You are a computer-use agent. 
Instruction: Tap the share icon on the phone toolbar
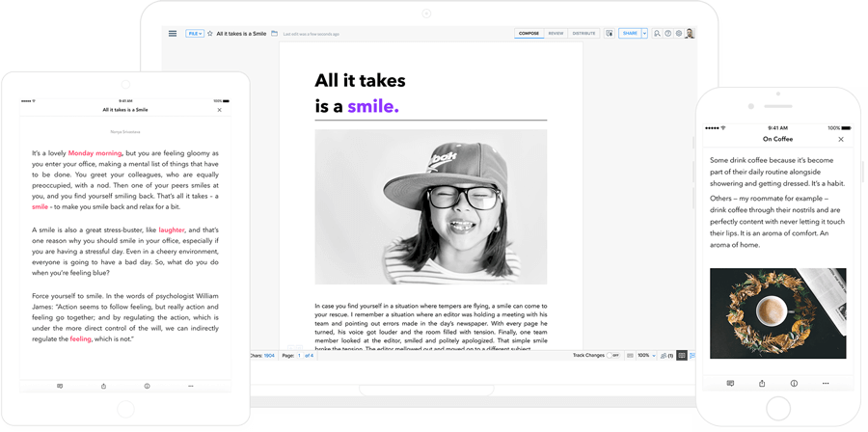point(762,383)
